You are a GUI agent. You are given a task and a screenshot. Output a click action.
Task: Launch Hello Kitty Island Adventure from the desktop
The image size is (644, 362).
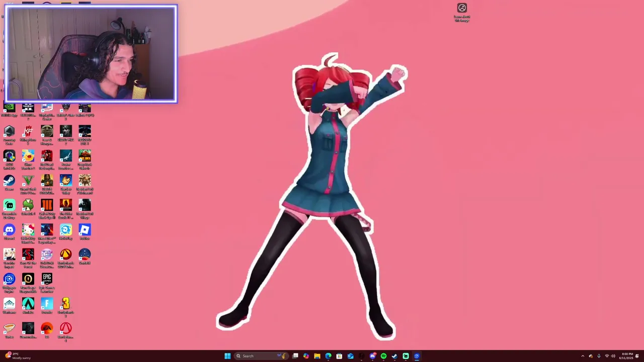[x=28, y=234]
